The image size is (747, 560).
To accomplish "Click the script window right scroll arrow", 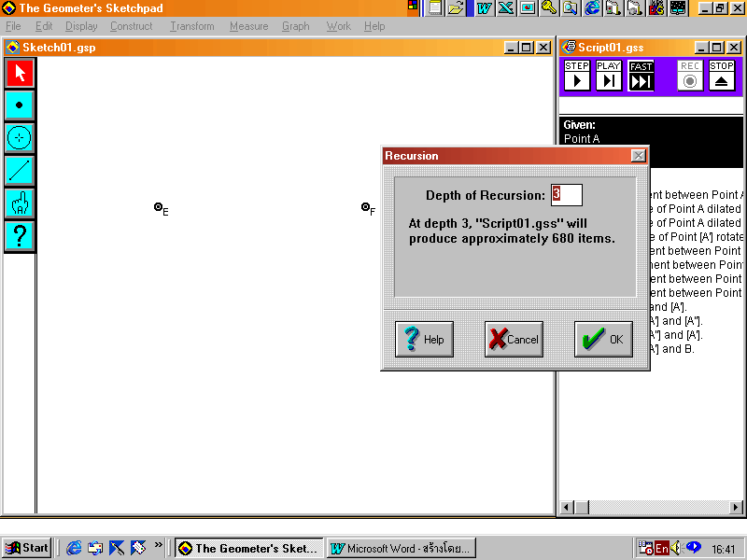I will [x=736, y=507].
